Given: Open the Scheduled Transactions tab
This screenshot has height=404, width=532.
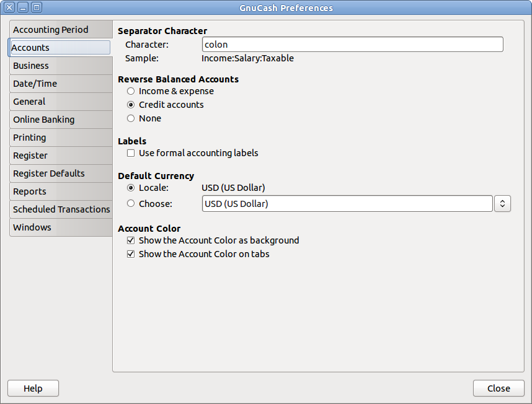Looking at the screenshot, I should [x=61, y=209].
